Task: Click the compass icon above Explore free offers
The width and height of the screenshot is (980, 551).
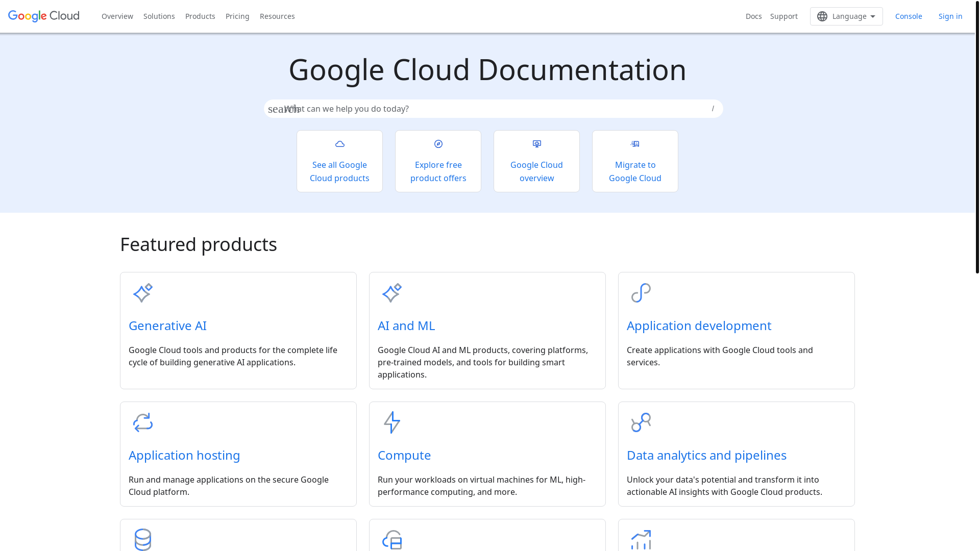Action: tap(438, 144)
